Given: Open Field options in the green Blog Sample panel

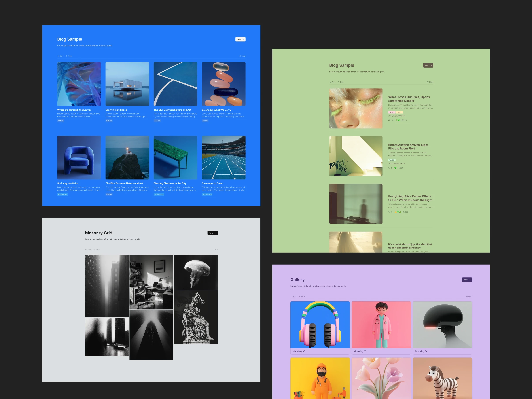Looking at the screenshot, I should pyautogui.click(x=430, y=82).
